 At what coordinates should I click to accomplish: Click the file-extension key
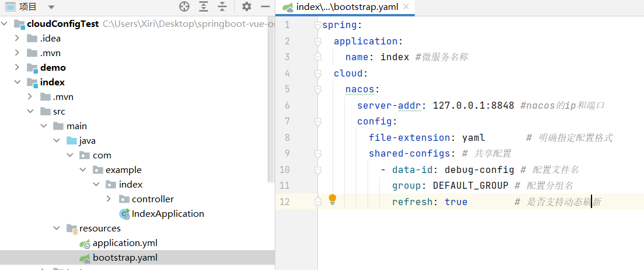coord(409,138)
